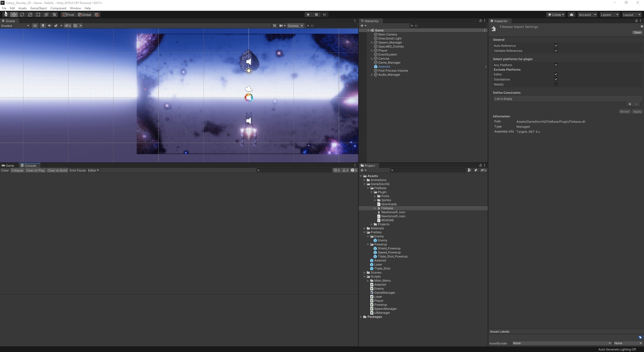Toggle Standalone exclude platform checkbox
The image size is (644, 352).
556,79
